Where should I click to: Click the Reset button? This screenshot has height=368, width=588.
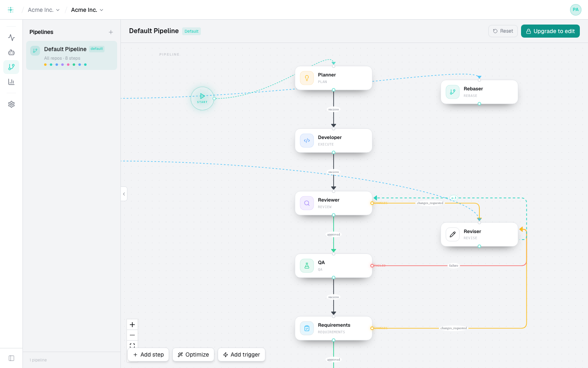click(503, 31)
